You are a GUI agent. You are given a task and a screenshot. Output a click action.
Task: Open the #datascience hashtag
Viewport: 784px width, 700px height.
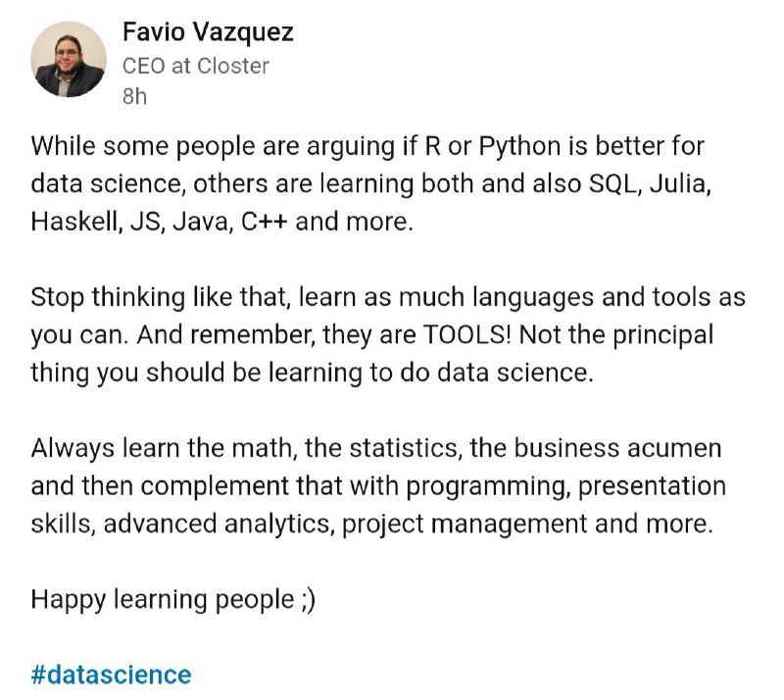[111, 675]
